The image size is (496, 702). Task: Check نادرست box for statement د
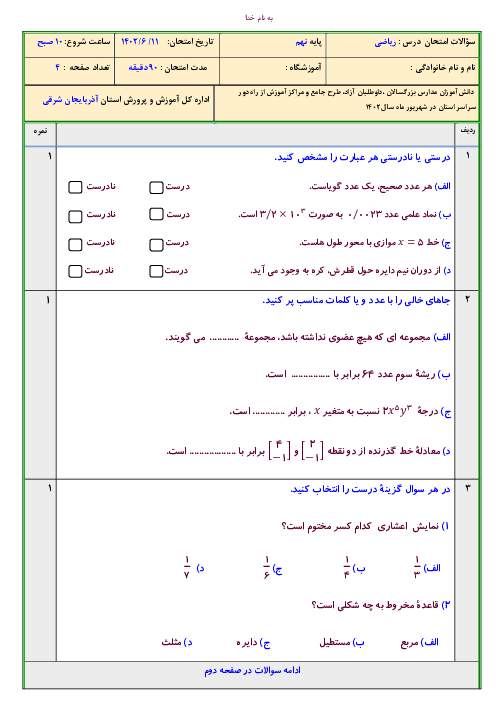click(75, 271)
